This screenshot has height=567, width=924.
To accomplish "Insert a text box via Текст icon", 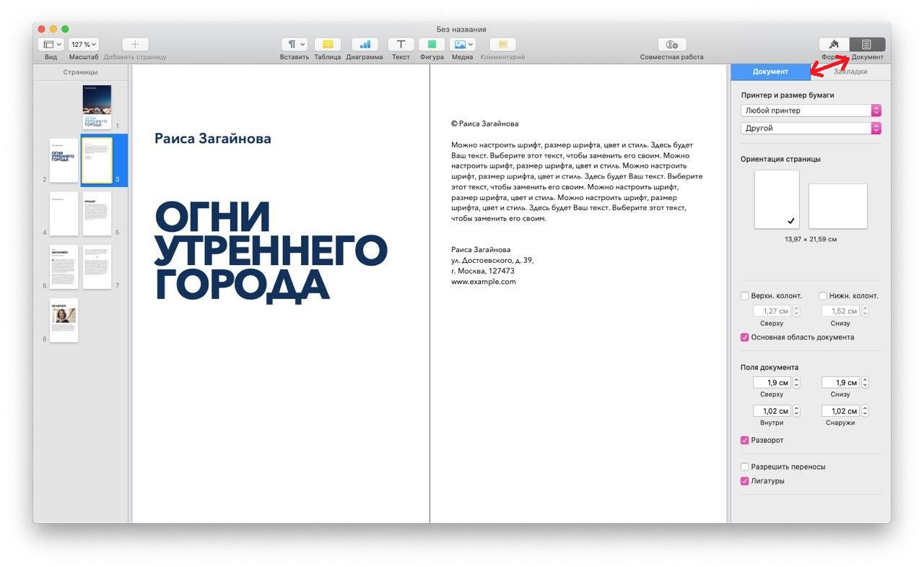I will click(x=401, y=45).
